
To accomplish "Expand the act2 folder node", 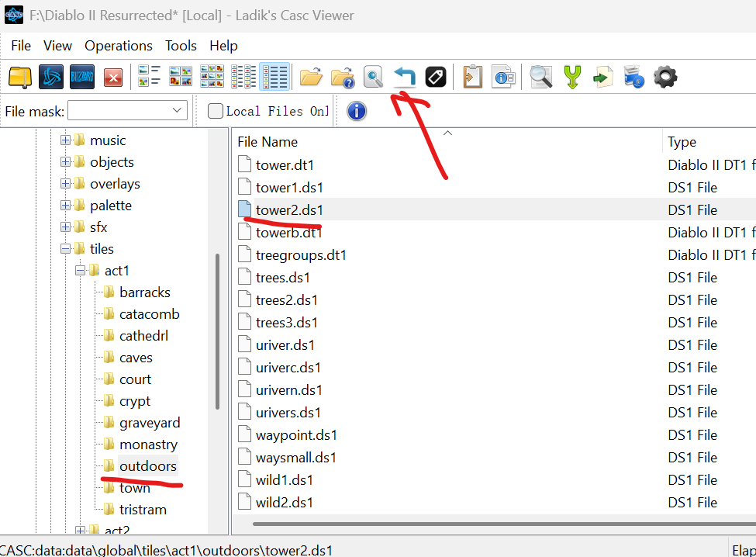I will (81, 531).
